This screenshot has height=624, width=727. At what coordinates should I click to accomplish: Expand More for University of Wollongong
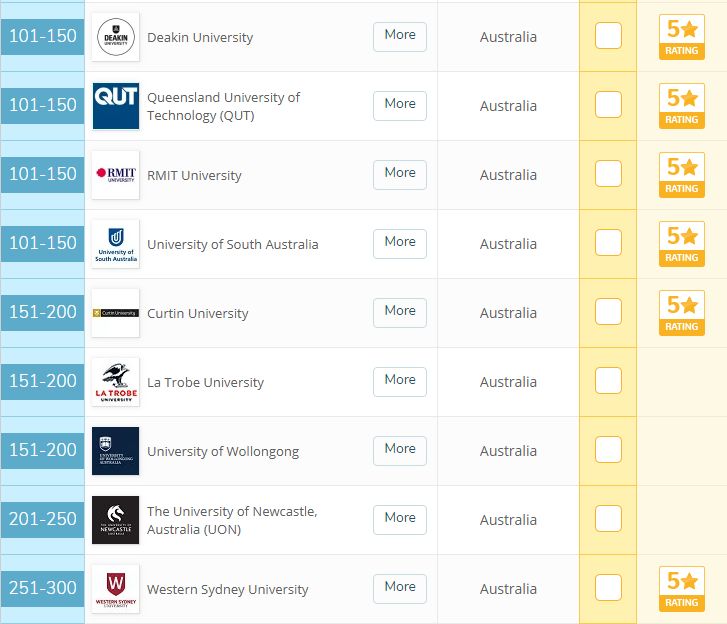(x=400, y=451)
